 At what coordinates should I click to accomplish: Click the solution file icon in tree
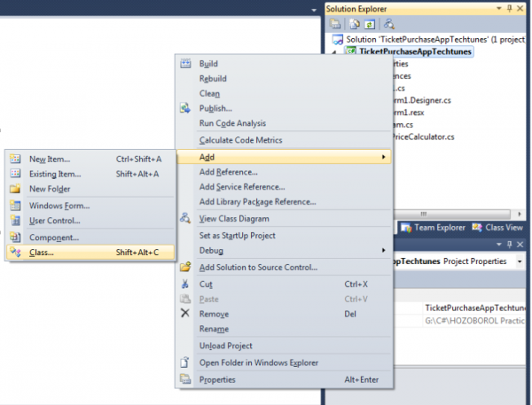[338, 40]
